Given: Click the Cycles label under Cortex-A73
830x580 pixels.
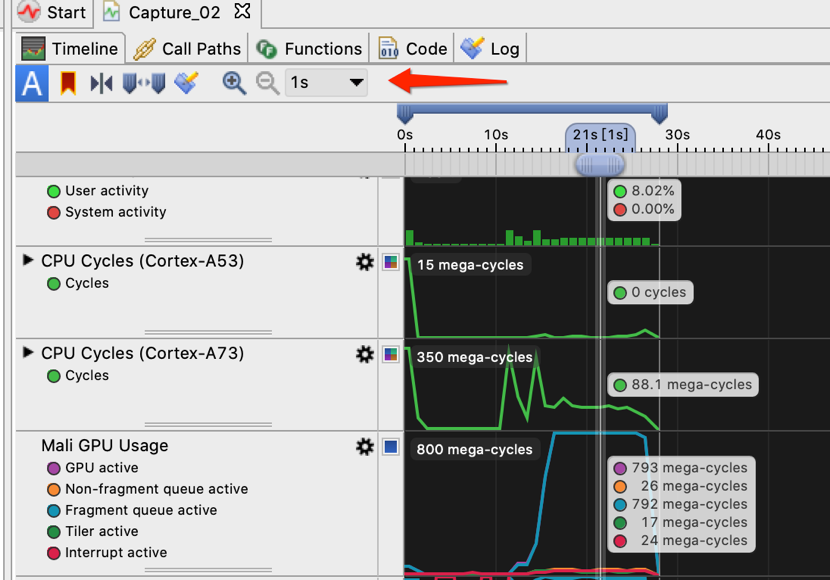Looking at the screenshot, I should pos(87,375).
